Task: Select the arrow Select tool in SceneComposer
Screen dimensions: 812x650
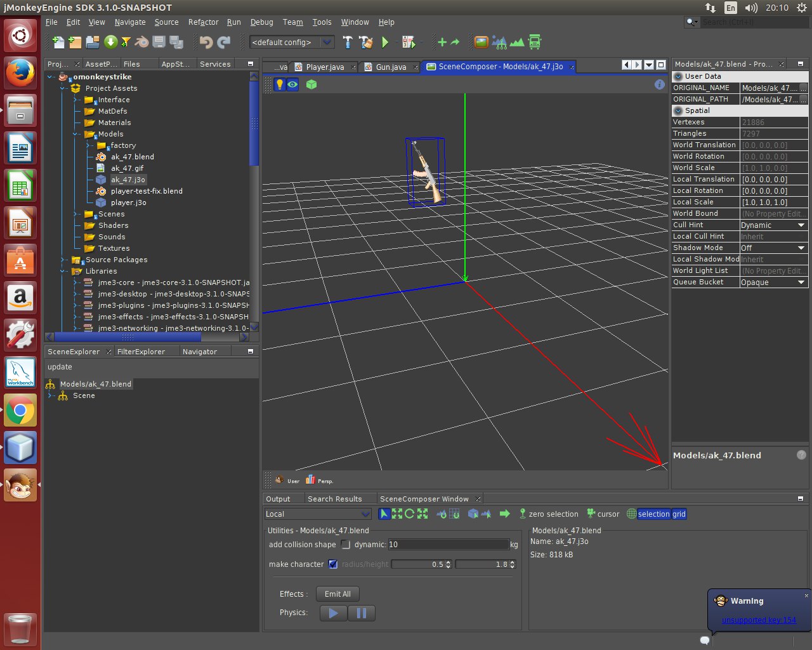Action: 384,514
